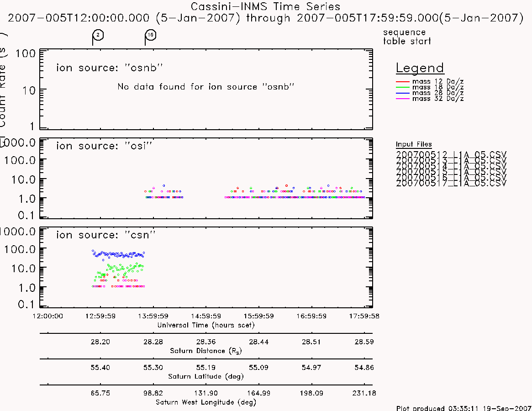Click the latitude value 55.09
Viewport: 532px width, 411px height.
pos(258,368)
